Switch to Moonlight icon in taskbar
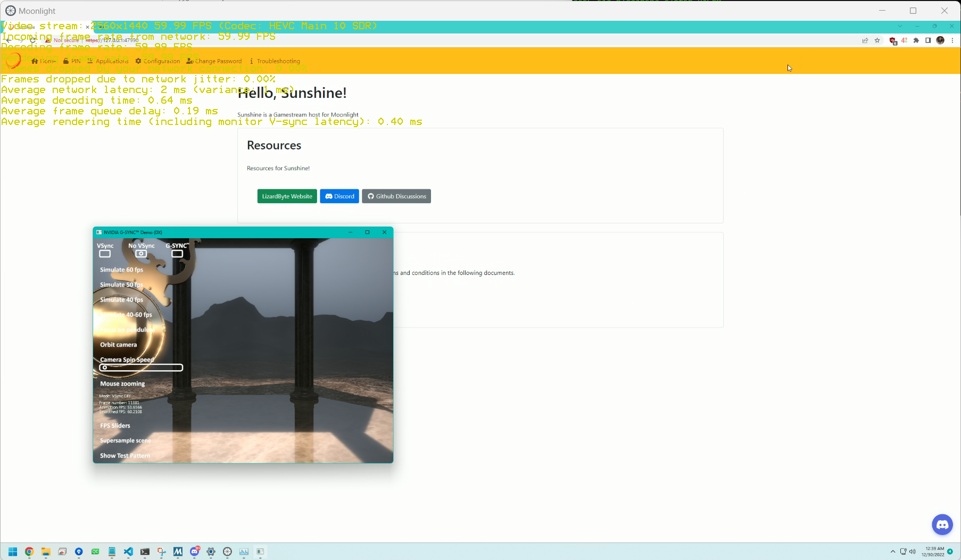Screen dimensions: 961x560 [228, 551]
